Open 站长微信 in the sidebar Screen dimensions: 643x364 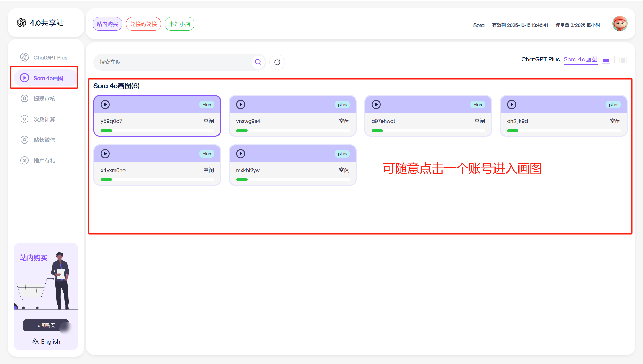45,140
